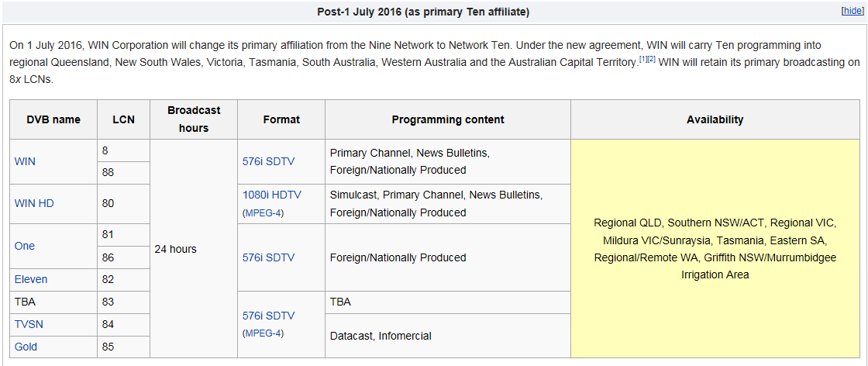The height and width of the screenshot is (366, 868).
Task: Click MPEG-4 link beneath 1080i HDTV
Action: click(263, 212)
